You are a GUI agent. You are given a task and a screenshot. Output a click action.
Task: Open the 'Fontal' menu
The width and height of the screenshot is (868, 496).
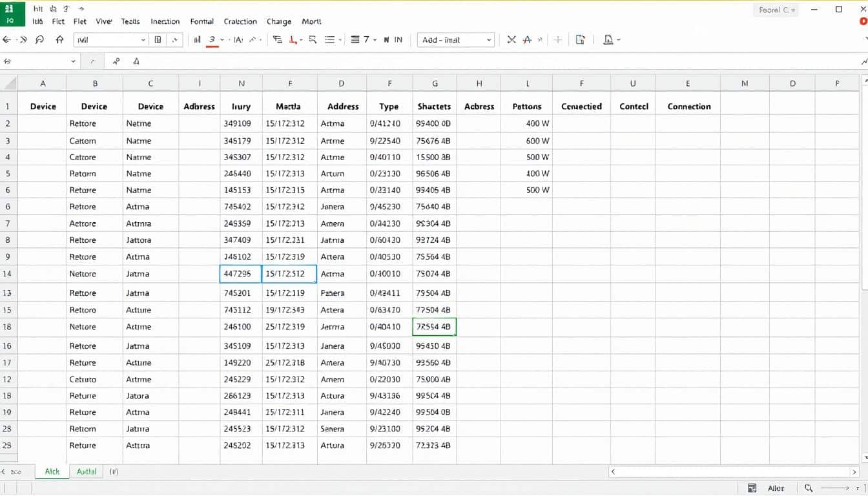tap(202, 21)
